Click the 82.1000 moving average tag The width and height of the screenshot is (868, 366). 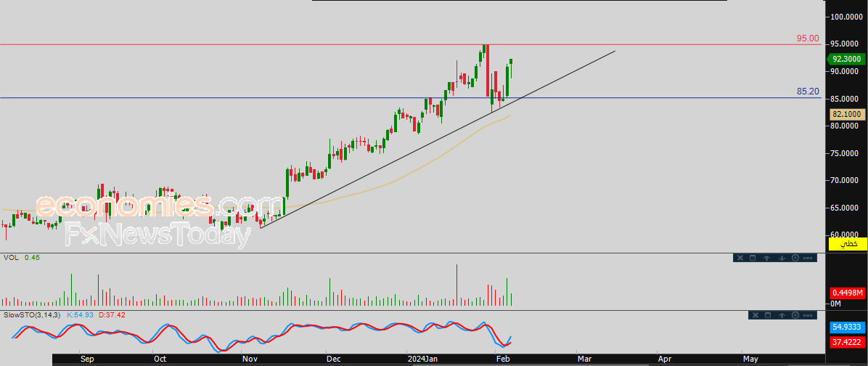coord(846,114)
